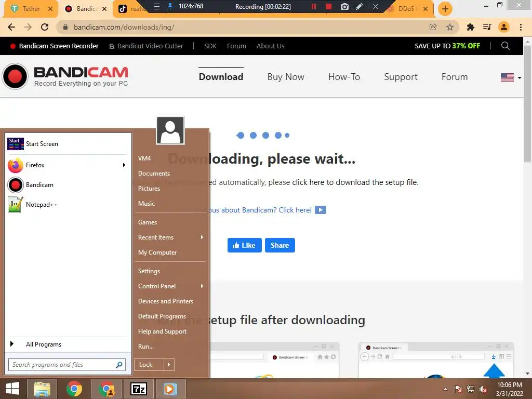Click the muted volume tray icon
Image resolution: width=532 pixels, height=399 pixels.
pos(483,389)
